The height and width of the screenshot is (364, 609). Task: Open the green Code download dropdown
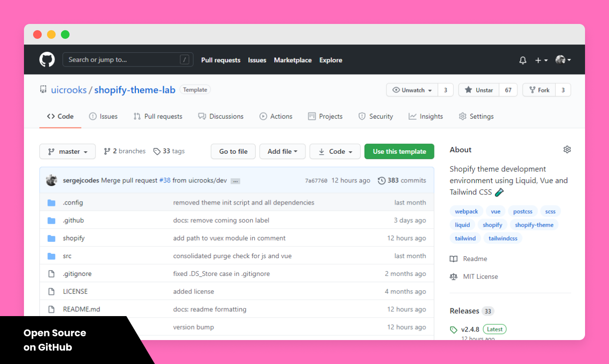pyautogui.click(x=335, y=151)
